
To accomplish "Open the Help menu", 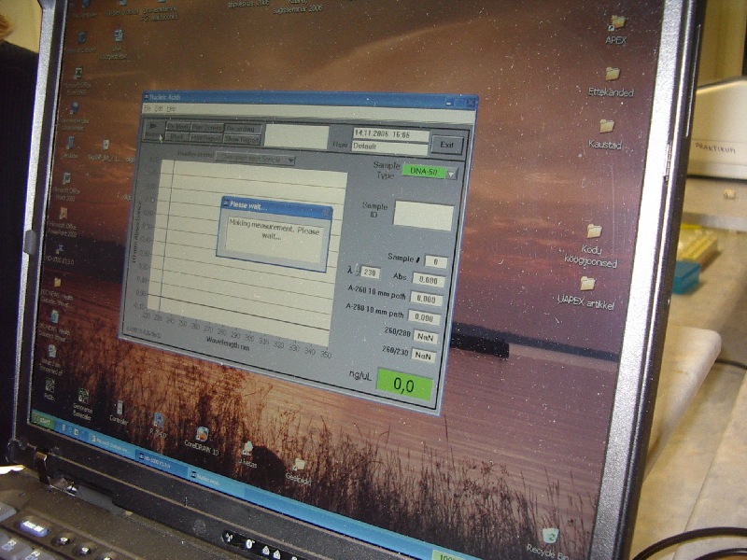I will 172,109.
